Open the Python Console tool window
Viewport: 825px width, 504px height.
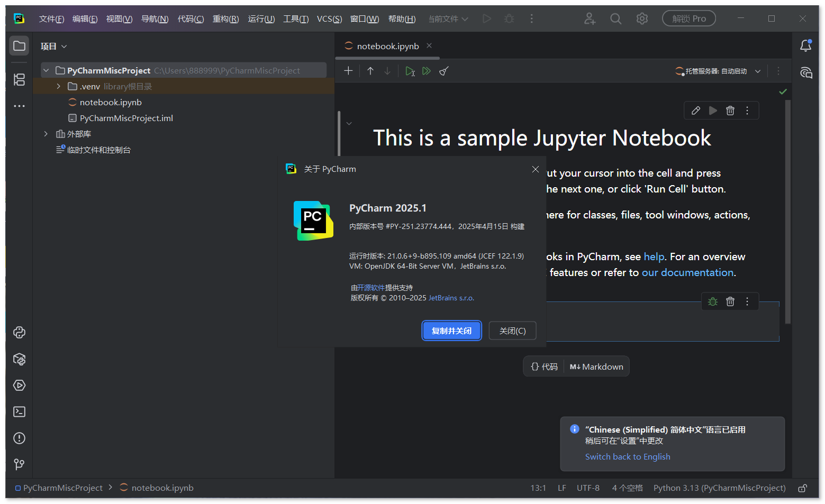[19, 333]
